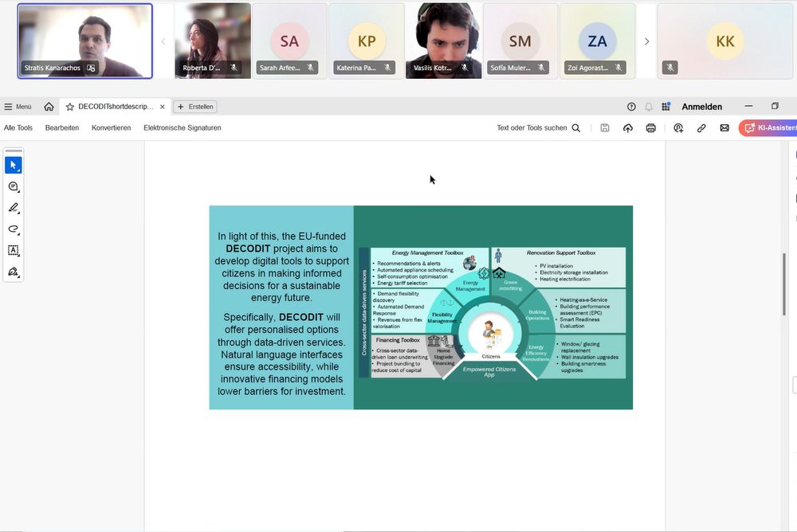Show next participants with right chevron
Viewport: 797px width, 532px height.
point(646,41)
